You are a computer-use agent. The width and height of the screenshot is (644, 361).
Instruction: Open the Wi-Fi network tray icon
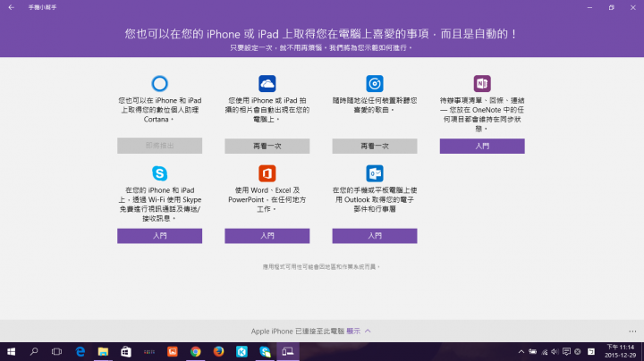pyautogui.click(x=545, y=351)
